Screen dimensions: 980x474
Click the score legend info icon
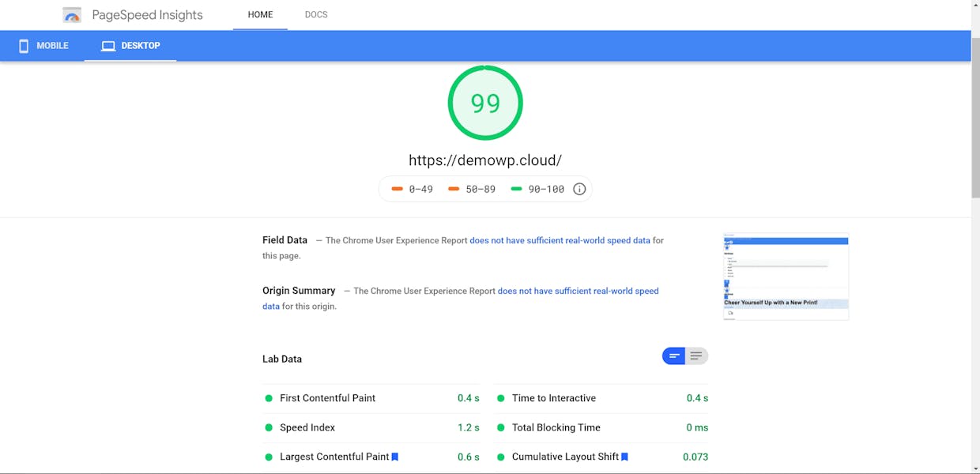(x=579, y=189)
